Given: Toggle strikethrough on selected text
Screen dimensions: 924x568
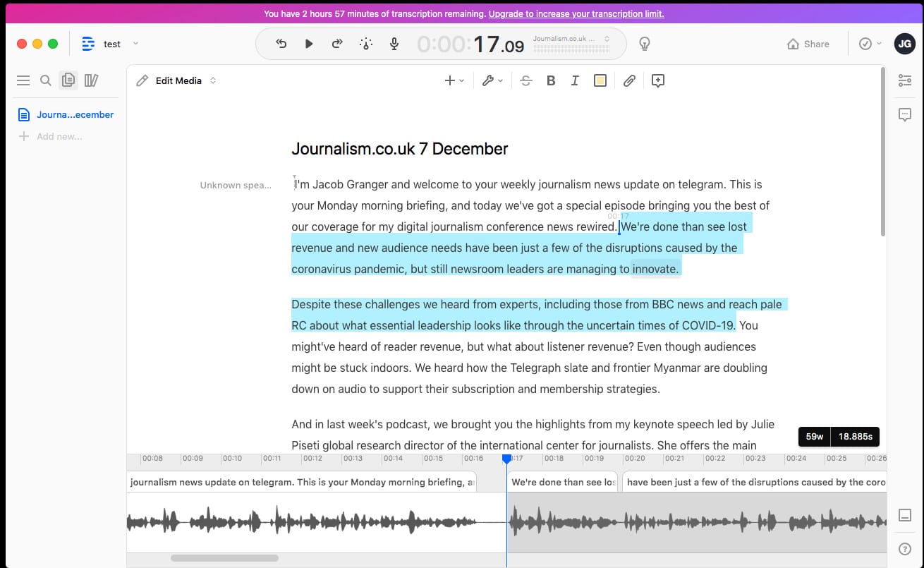Looking at the screenshot, I should (525, 80).
